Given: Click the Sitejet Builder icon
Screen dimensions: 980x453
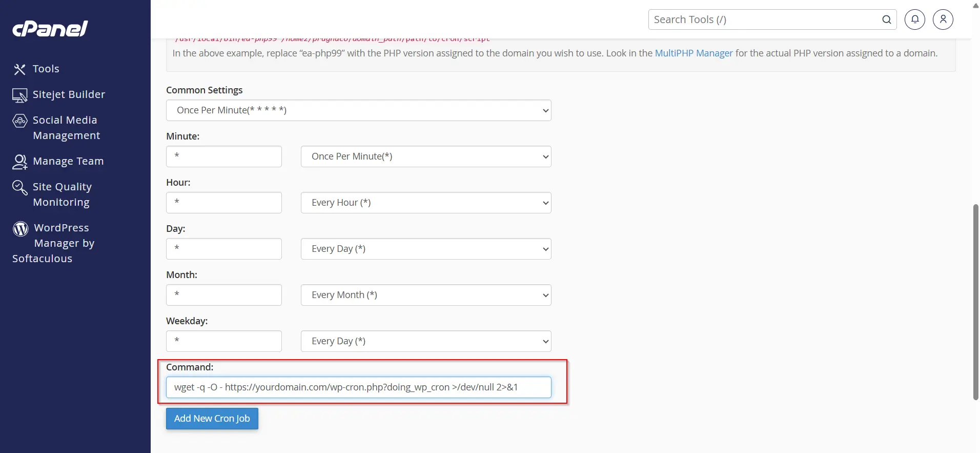Looking at the screenshot, I should [x=19, y=95].
